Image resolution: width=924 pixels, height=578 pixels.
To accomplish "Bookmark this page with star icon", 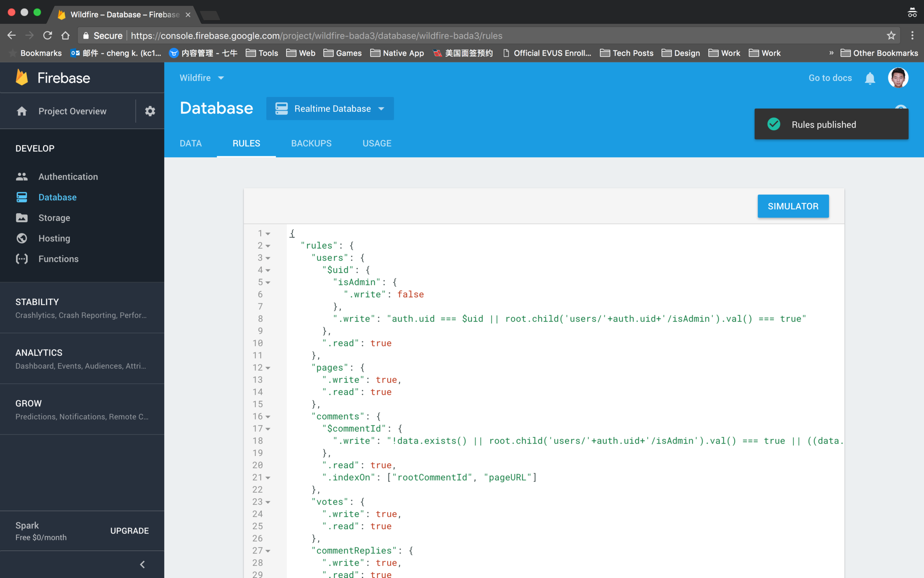I will pyautogui.click(x=891, y=36).
